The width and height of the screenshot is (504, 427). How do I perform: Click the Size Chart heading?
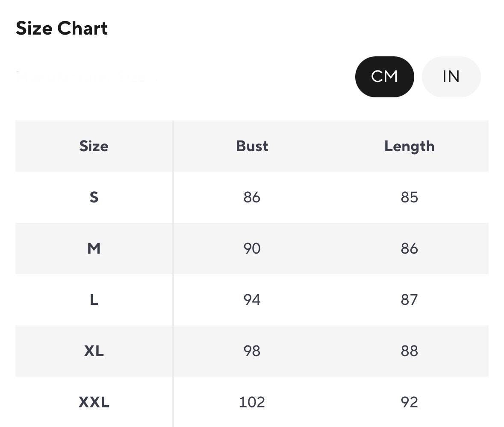[x=62, y=29]
